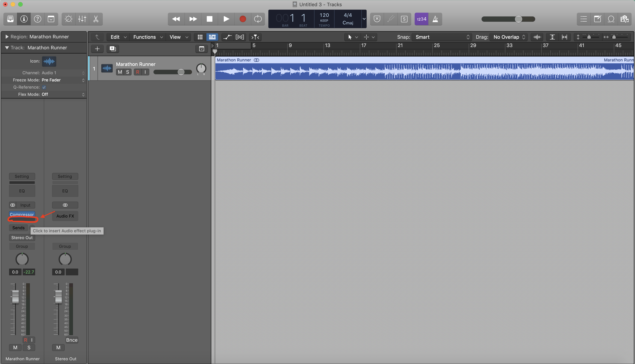The width and height of the screenshot is (635, 364).
Task: Click the Record button in transport
Action: (x=242, y=19)
